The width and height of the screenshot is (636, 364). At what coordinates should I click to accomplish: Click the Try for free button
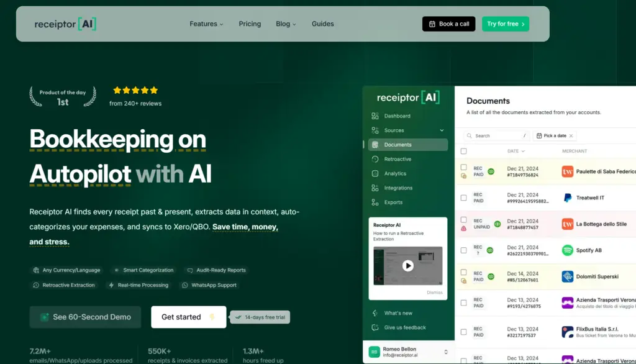click(x=505, y=24)
